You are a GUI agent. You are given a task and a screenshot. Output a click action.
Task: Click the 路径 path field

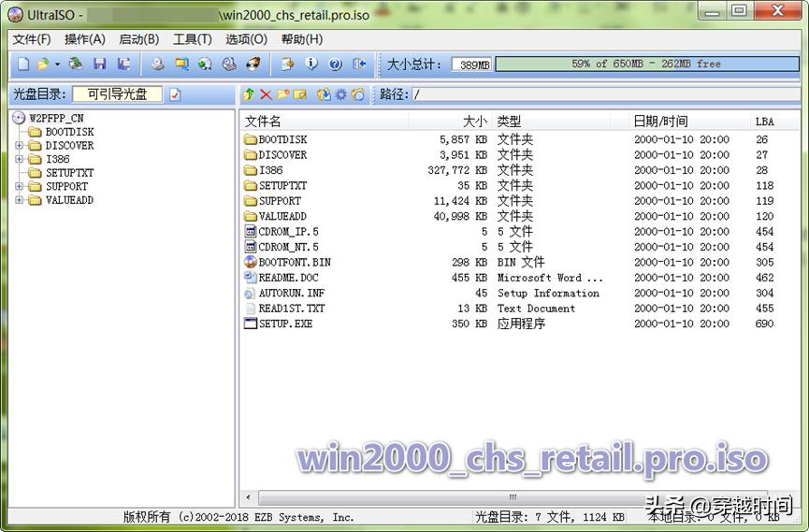coord(605,94)
